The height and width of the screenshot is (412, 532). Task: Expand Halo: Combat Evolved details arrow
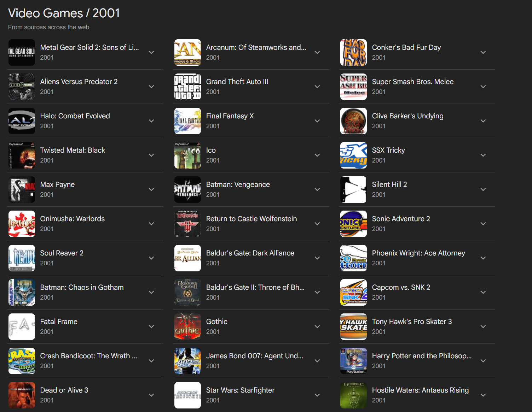(x=151, y=121)
